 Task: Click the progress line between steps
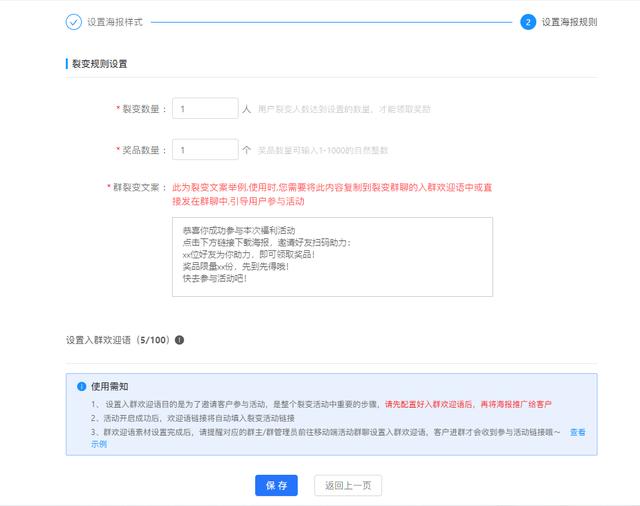(x=330, y=21)
